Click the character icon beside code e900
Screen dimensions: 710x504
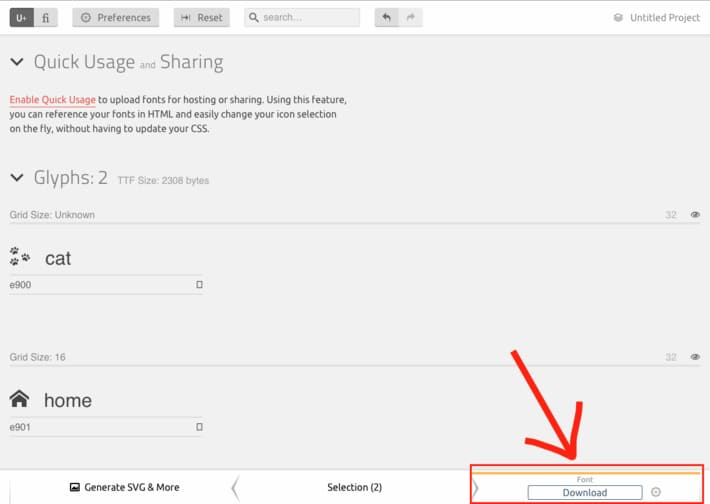(198, 285)
